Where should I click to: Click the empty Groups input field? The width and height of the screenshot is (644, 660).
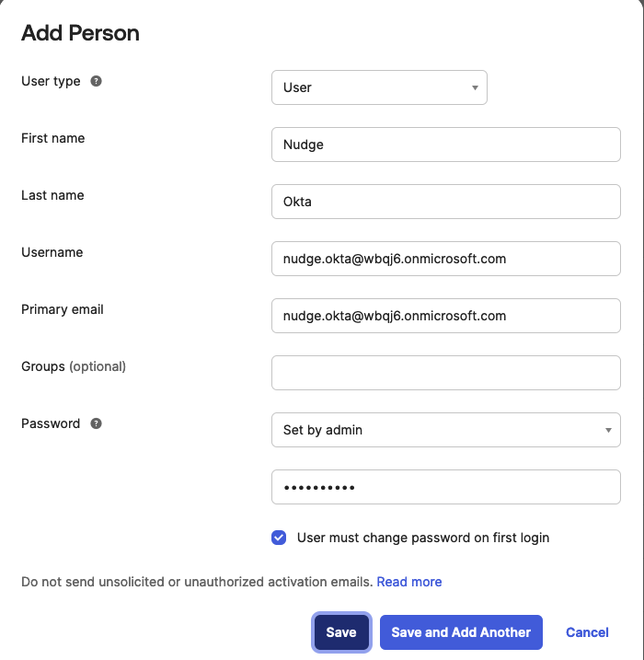tap(445, 373)
